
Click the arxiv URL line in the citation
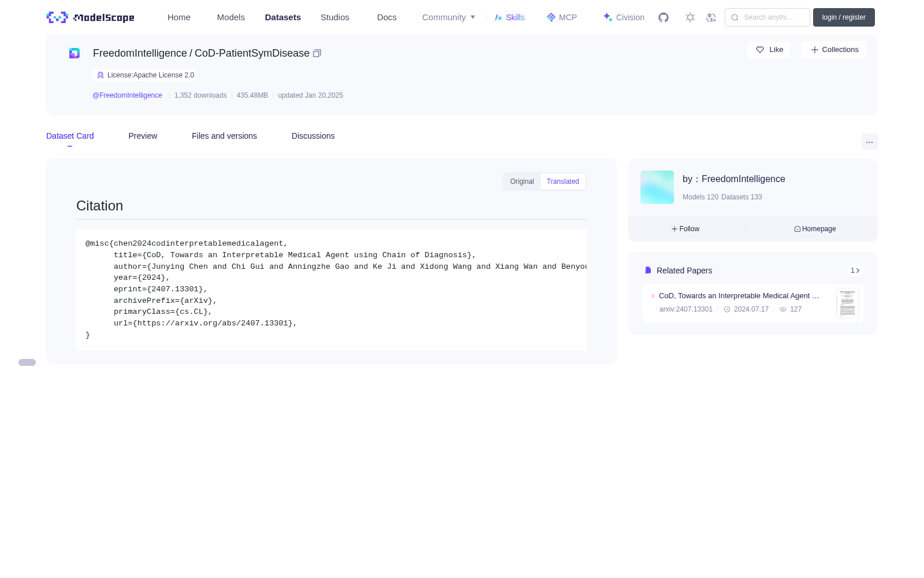[206, 324]
